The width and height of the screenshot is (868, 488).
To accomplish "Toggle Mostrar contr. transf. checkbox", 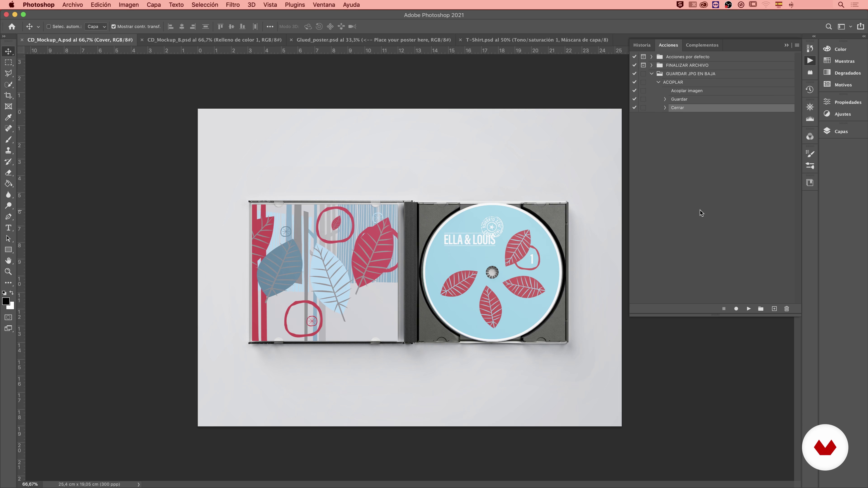I will (113, 27).
